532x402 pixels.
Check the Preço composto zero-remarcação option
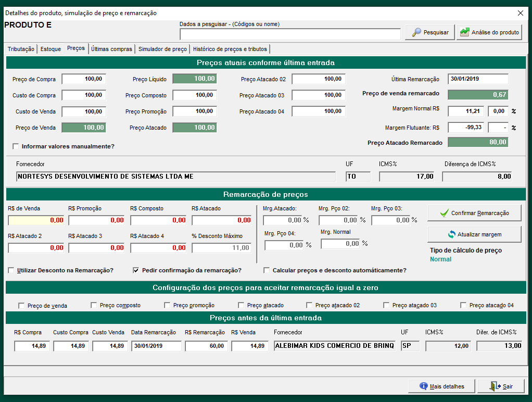[94, 306]
